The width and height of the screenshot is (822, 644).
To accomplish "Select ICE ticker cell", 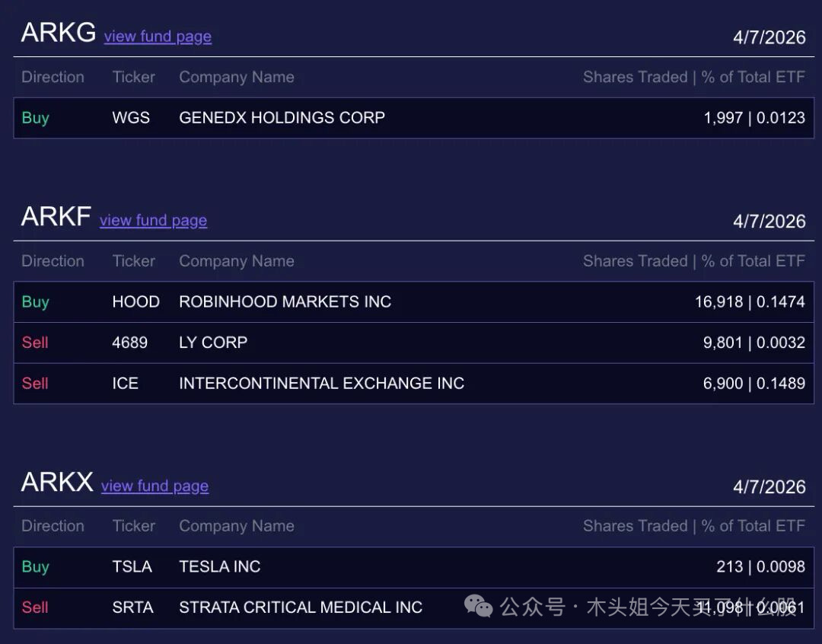I will point(126,384).
